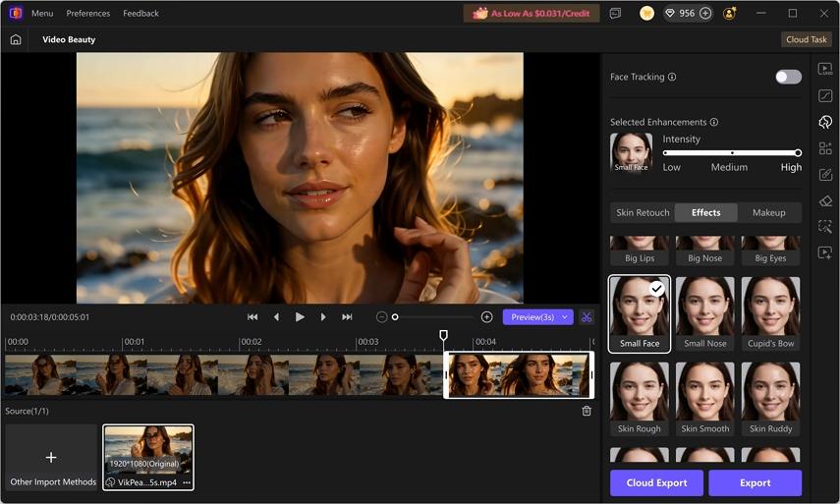Image resolution: width=840 pixels, height=504 pixels.
Task: Open the user account avatar icon
Action: coord(729,14)
